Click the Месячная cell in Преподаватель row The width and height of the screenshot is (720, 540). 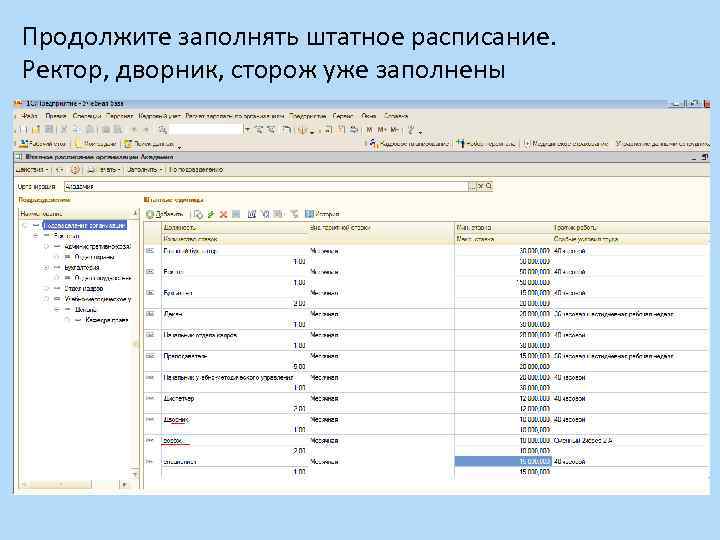coord(324,356)
